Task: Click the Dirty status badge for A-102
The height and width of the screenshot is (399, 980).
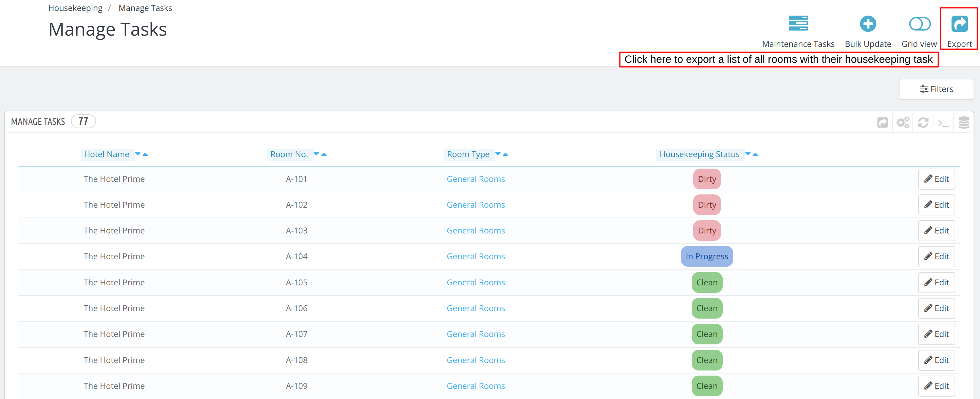Action: pyautogui.click(x=707, y=205)
